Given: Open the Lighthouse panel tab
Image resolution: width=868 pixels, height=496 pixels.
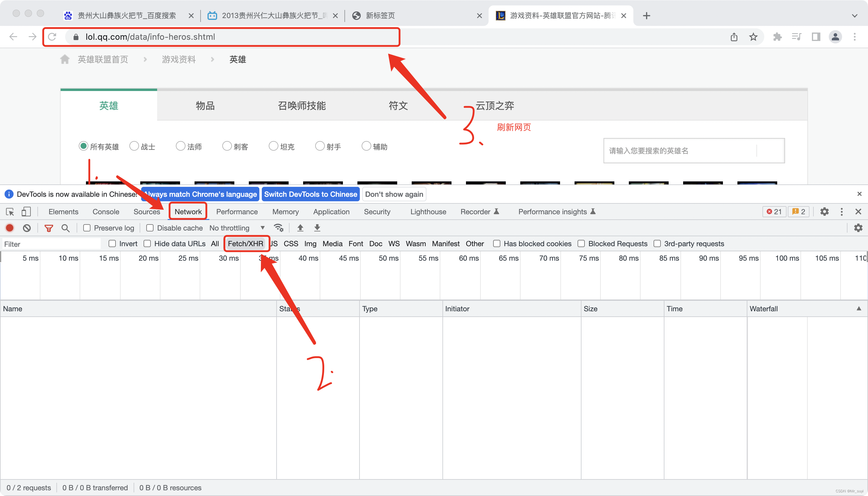Looking at the screenshot, I should click(x=428, y=212).
